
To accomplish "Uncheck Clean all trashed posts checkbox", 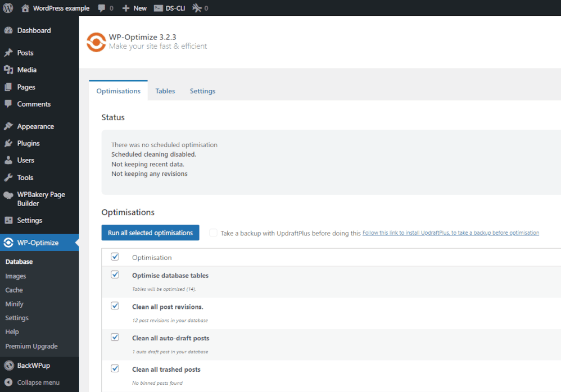I will click(x=115, y=368).
